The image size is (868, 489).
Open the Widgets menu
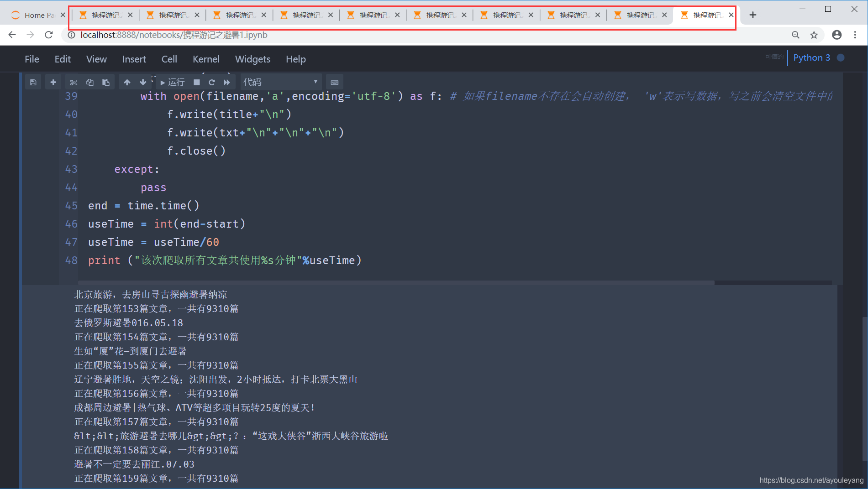tap(253, 59)
